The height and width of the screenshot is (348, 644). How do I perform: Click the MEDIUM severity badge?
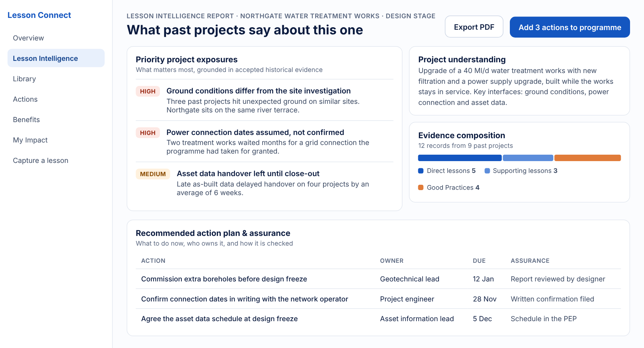(153, 174)
